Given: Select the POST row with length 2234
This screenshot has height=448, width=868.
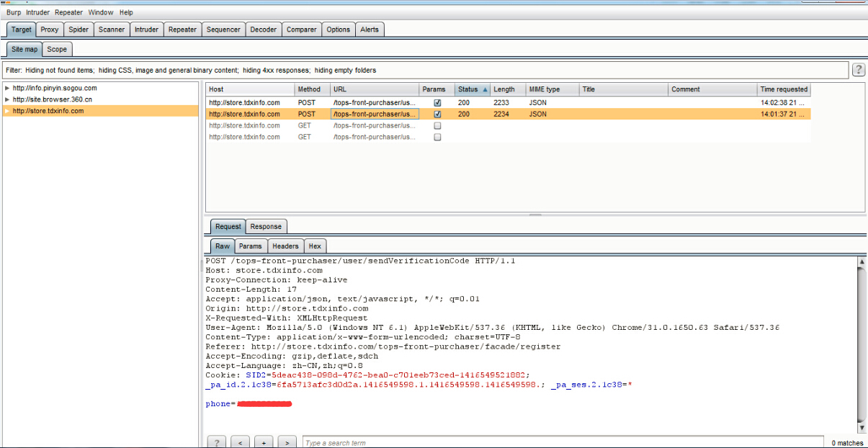Looking at the screenshot, I should coord(508,114).
